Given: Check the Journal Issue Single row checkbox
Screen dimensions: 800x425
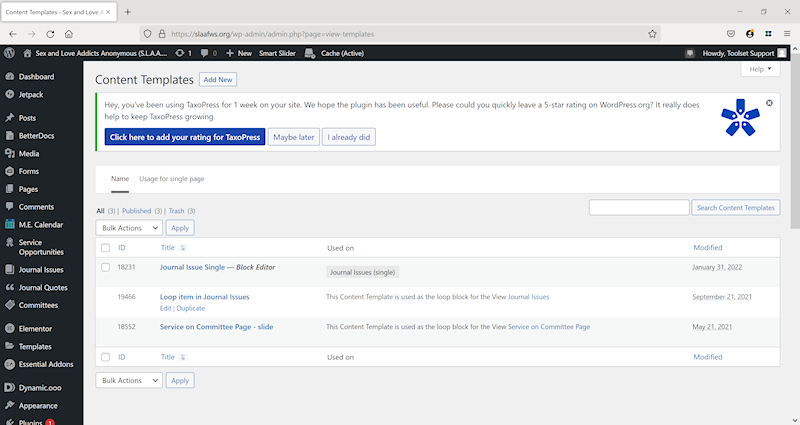Looking at the screenshot, I should [106, 267].
